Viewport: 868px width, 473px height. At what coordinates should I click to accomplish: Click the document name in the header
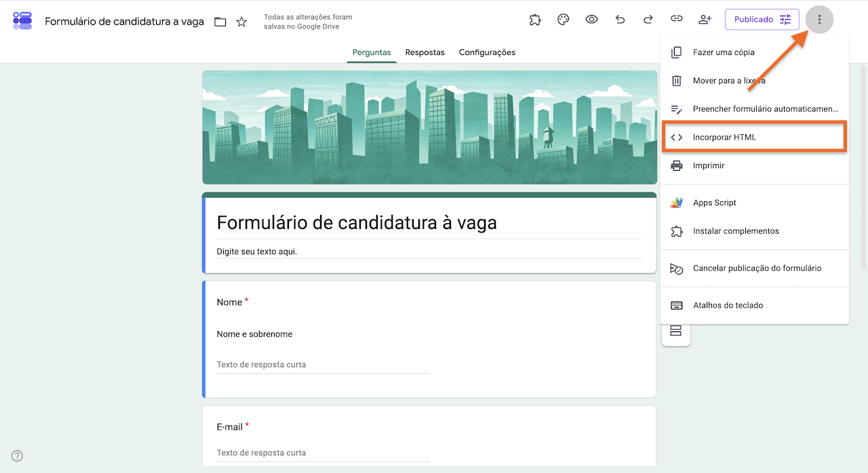coord(124,22)
